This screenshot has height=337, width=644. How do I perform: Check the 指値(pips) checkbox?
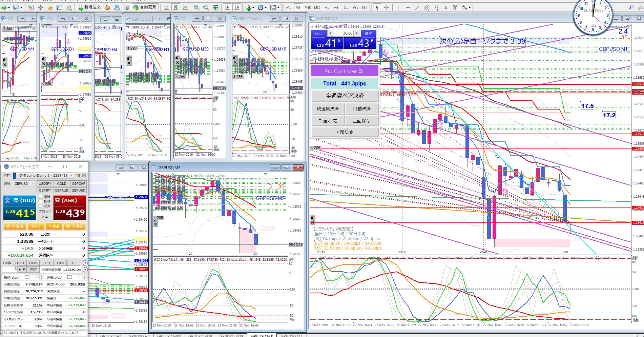click(27, 277)
